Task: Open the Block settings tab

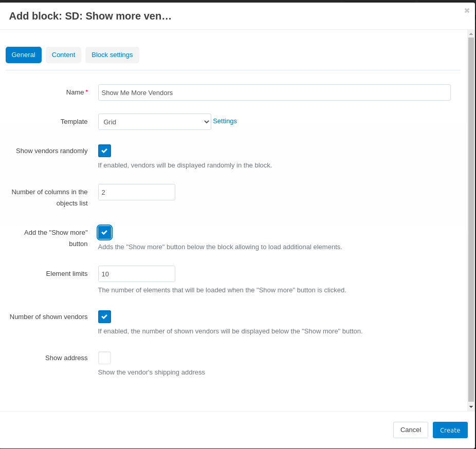Action: (x=112, y=55)
